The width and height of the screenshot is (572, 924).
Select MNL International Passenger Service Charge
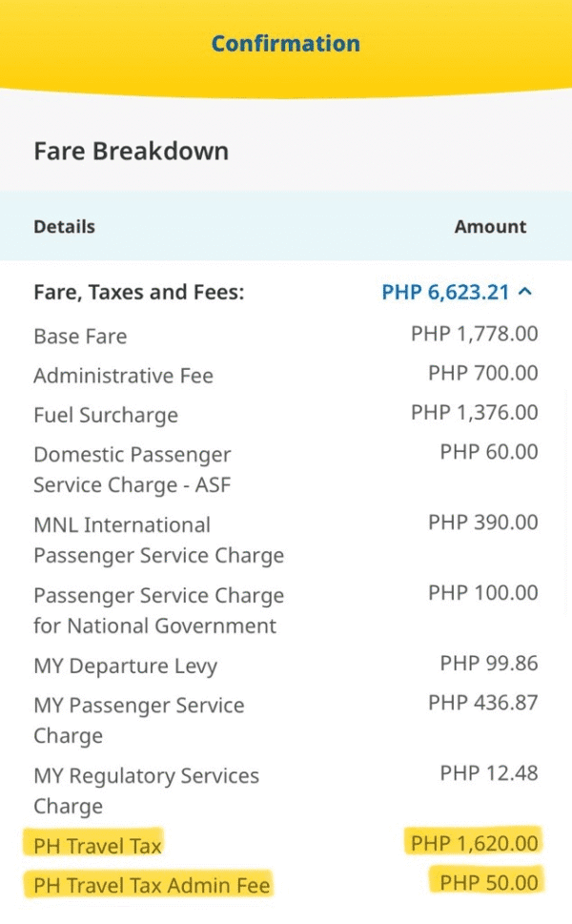click(158, 540)
